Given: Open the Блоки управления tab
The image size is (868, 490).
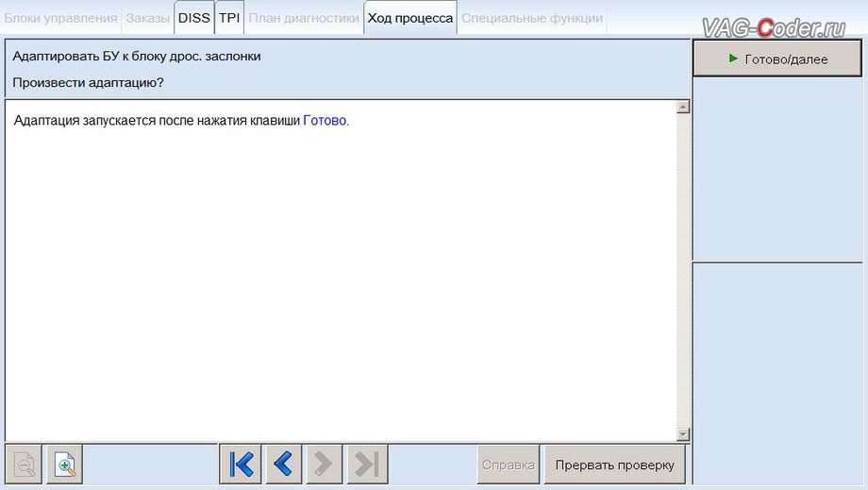Looking at the screenshot, I should 61,18.
